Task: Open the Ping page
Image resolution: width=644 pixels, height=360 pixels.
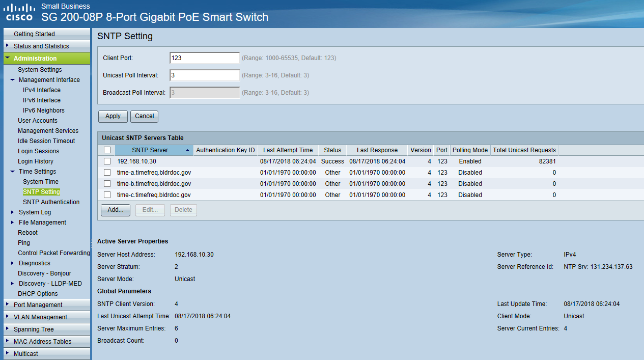Action: point(24,243)
